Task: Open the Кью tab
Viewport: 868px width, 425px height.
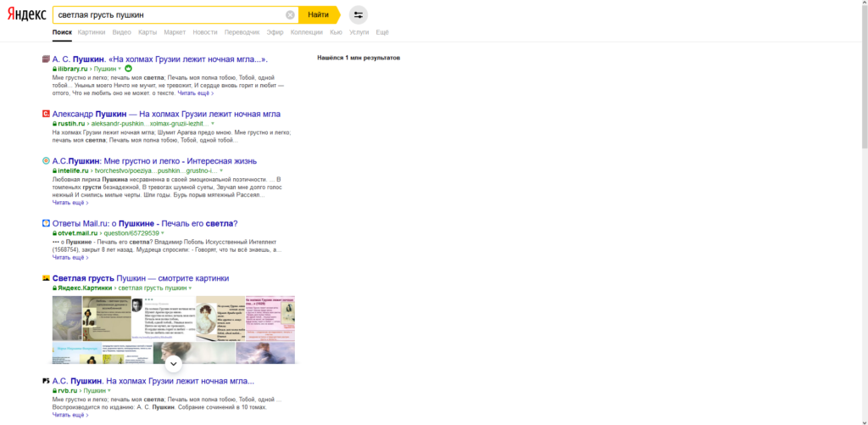Action: [x=336, y=32]
